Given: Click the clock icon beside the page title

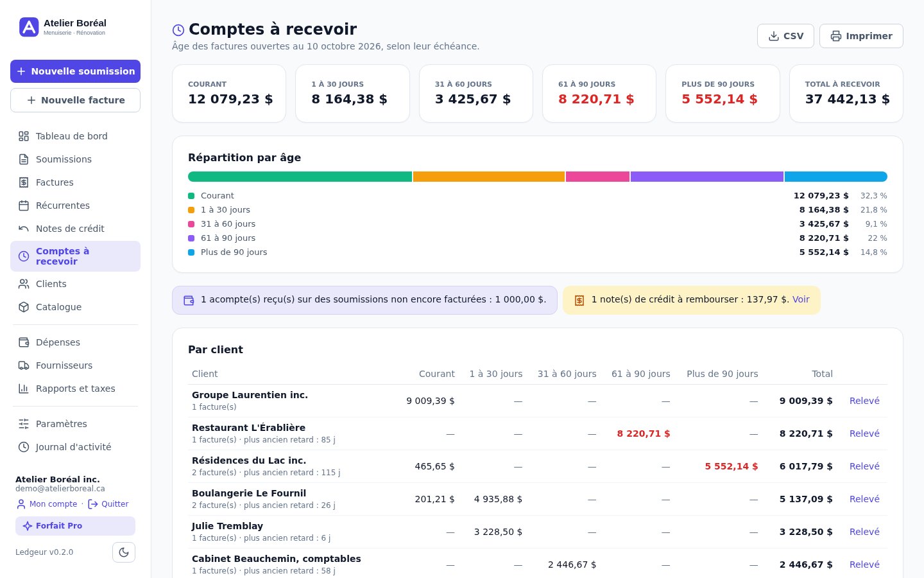Looking at the screenshot, I should click(x=178, y=30).
